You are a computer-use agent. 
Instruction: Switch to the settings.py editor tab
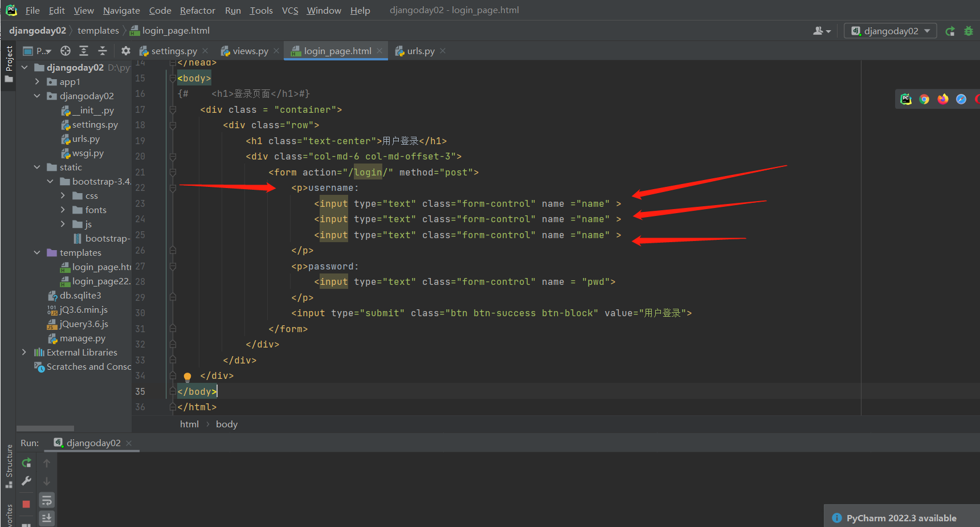point(174,51)
